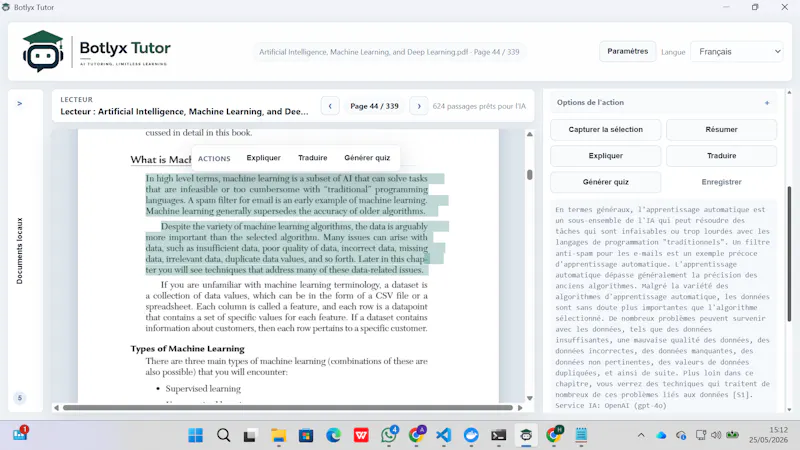Go to previous page with left chevron
The height and width of the screenshot is (450, 800).
330,106
